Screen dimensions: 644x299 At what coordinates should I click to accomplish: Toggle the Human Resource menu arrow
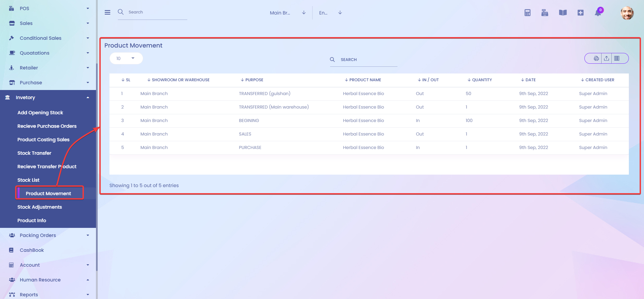coord(88,280)
